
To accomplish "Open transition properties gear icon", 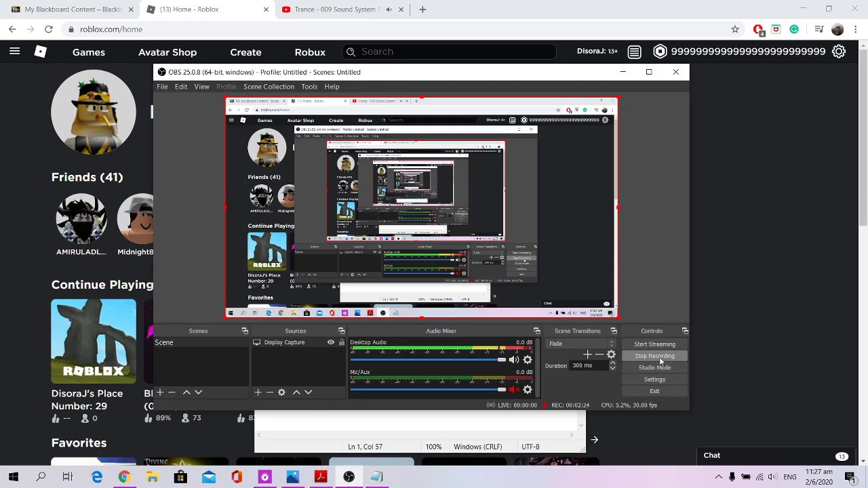I will point(611,354).
